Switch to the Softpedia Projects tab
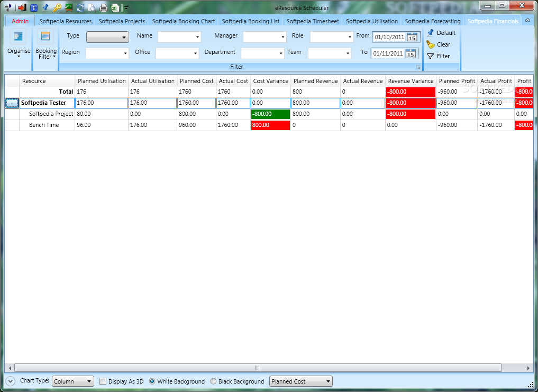 pos(122,21)
